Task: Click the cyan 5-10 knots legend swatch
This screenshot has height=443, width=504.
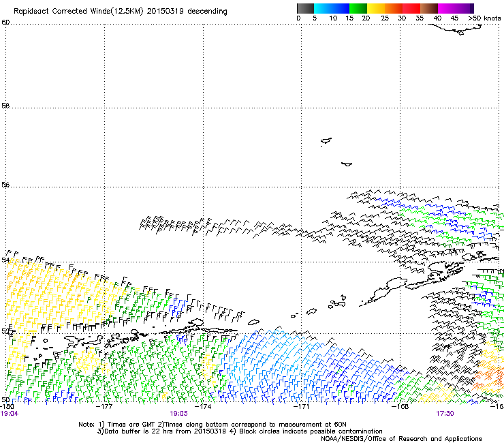Action: tap(323, 8)
